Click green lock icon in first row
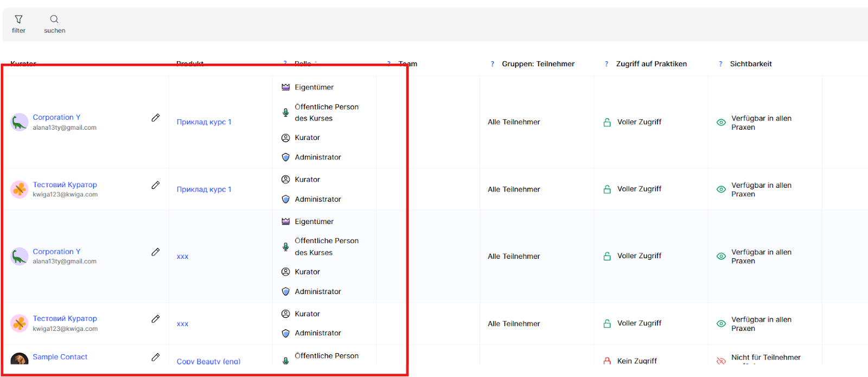 (607, 123)
